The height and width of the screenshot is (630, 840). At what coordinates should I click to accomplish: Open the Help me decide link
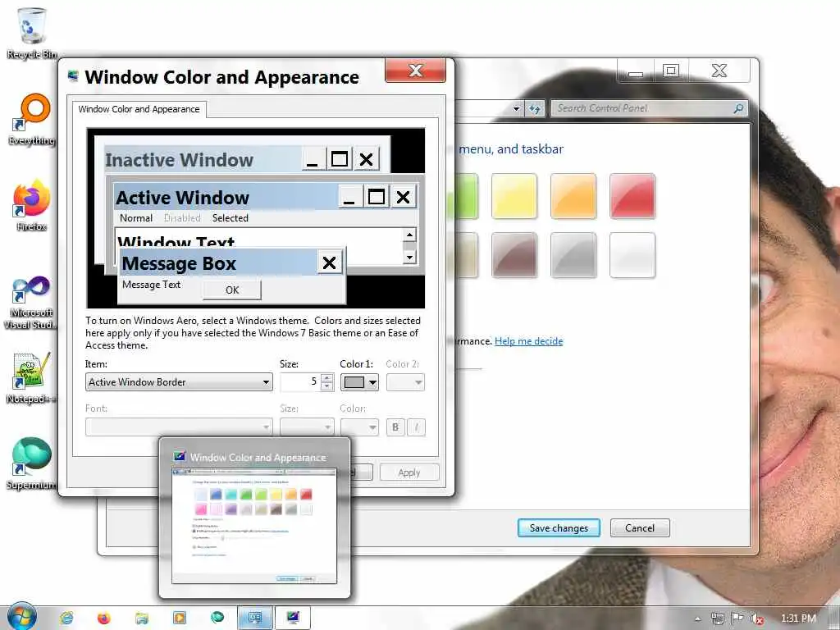(529, 341)
